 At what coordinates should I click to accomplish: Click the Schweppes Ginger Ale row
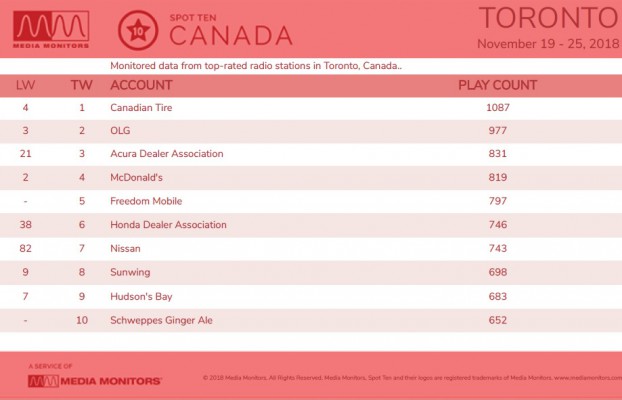pyautogui.click(x=311, y=320)
